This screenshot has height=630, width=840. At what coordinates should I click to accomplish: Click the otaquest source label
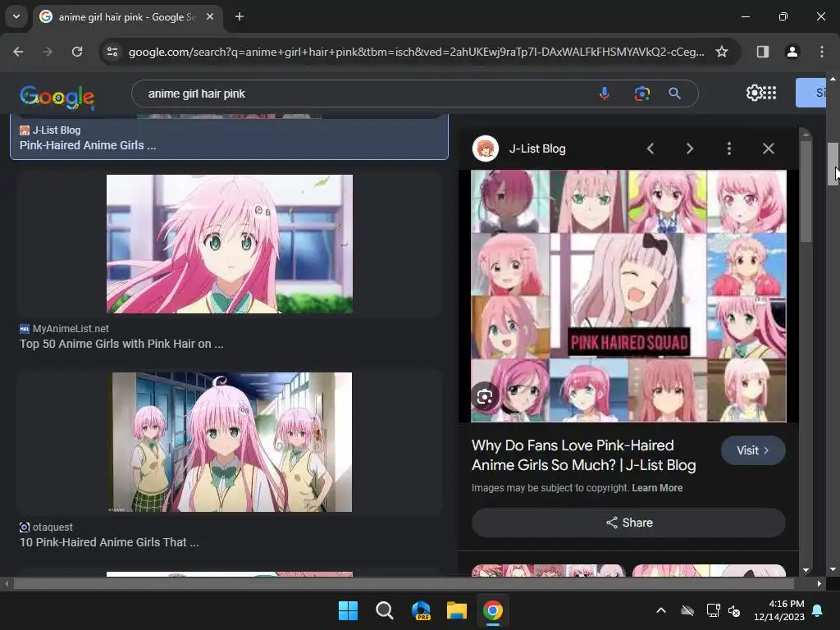[x=52, y=527]
